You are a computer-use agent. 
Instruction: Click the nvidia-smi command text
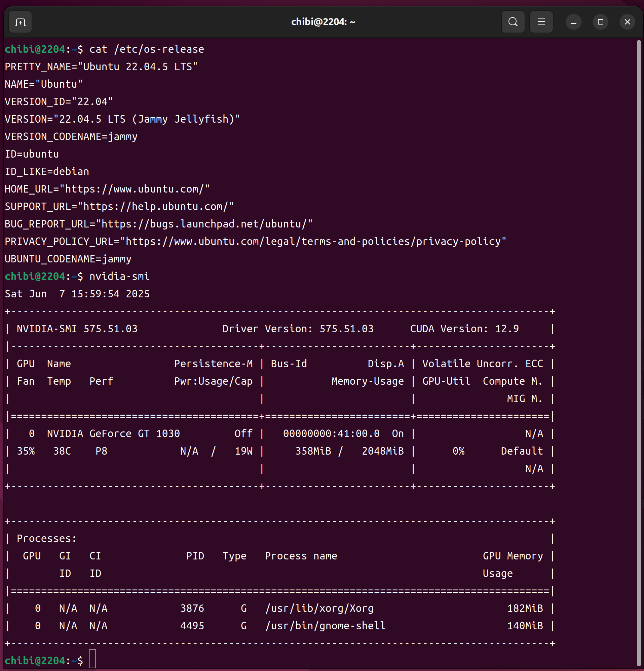[x=119, y=276]
